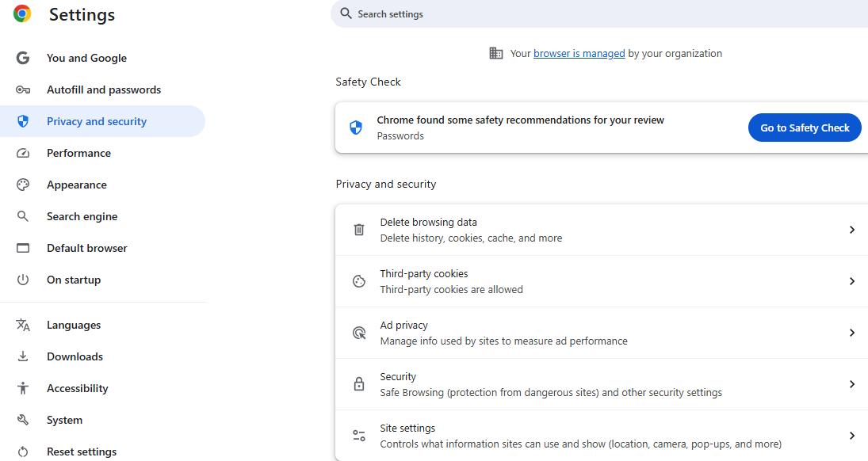This screenshot has width=868, height=461.
Task: Click the System wrench icon
Action: pyautogui.click(x=23, y=420)
